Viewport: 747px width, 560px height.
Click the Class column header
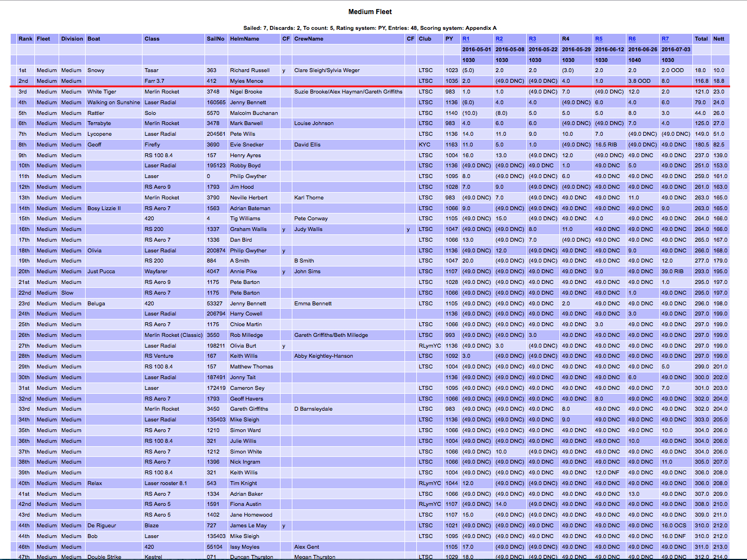[174, 39]
